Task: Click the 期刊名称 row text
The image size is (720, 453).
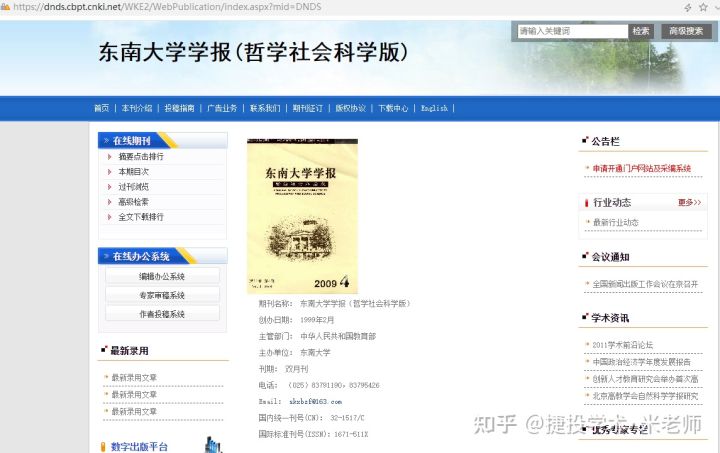Action: tap(334, 303)
